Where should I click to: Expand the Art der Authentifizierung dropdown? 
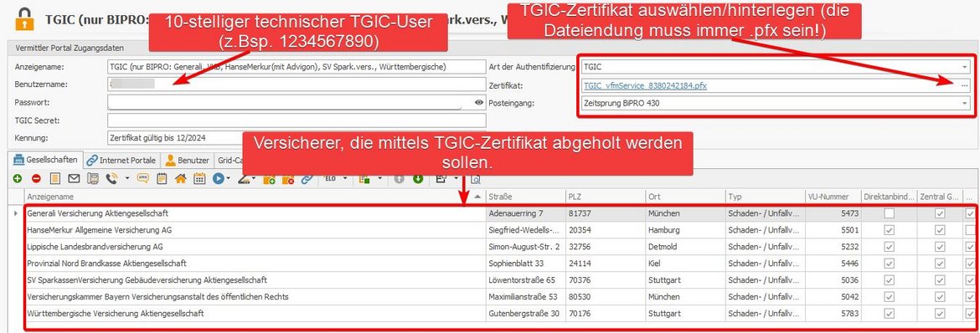[964, 67]
